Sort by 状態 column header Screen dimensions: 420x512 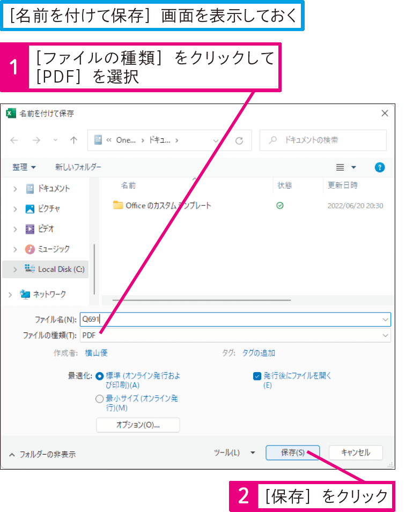coord(284,185)
